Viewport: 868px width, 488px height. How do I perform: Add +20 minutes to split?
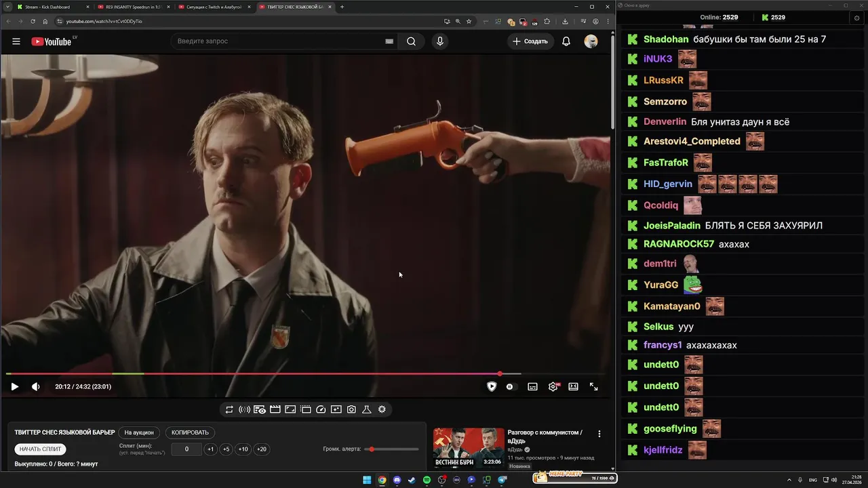pos(261,449)
